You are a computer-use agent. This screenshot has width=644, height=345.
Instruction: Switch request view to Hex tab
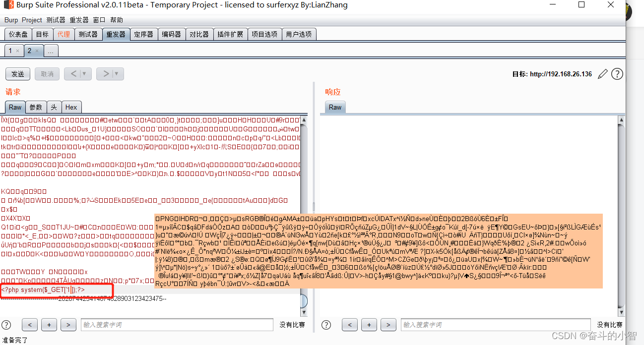coord(71,107)
